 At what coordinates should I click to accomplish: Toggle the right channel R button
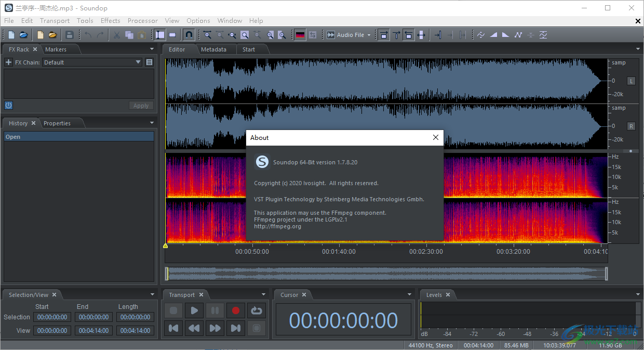click(631, 126)
